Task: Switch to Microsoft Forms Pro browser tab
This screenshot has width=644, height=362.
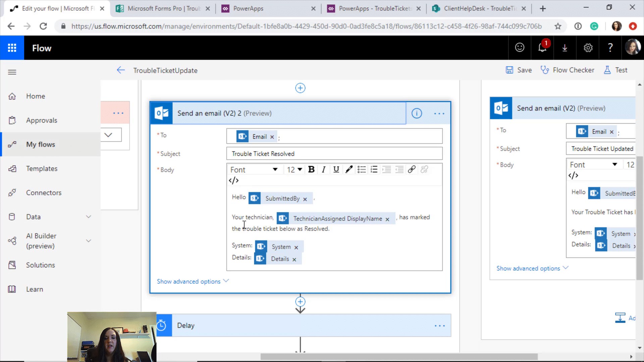Action: coord(163,8)
